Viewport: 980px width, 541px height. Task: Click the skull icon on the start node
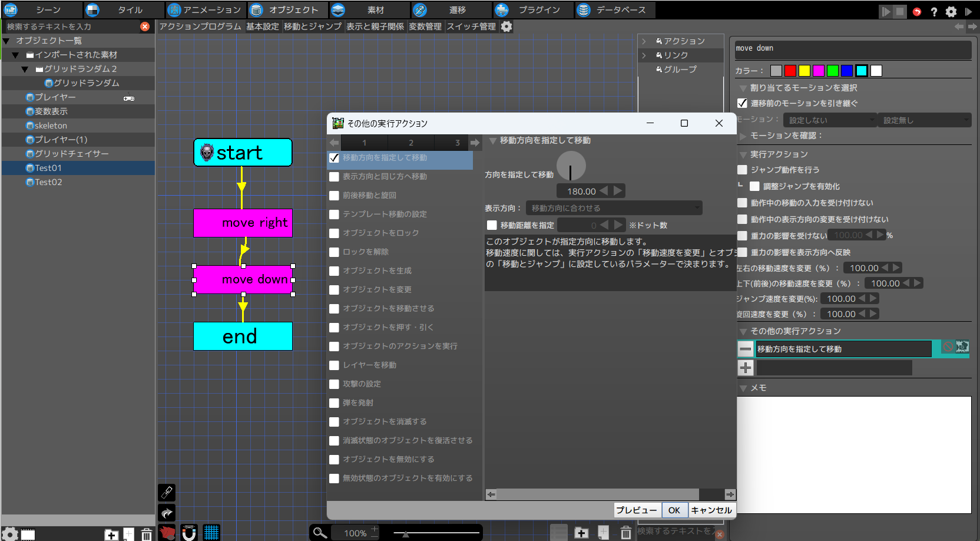coord(207,153)
